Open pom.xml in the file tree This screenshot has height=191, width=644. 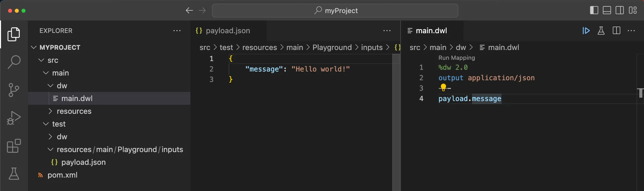[x=109, y=175]
